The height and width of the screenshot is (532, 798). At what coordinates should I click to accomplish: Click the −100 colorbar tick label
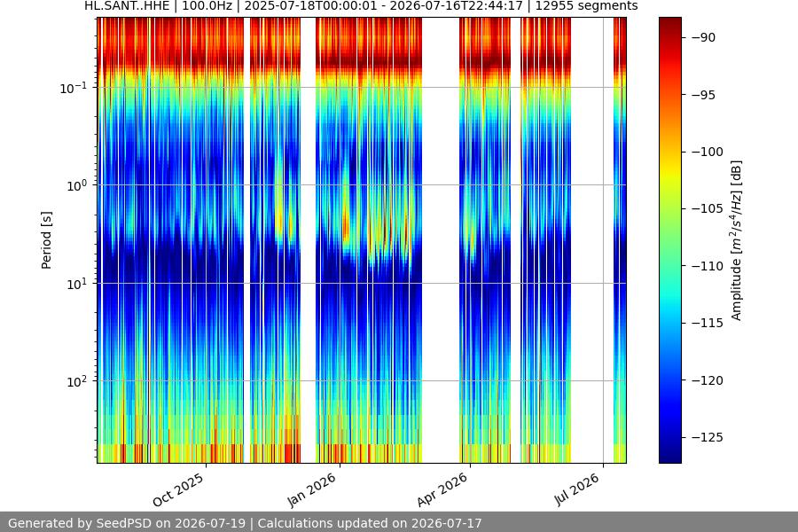pos(708,152)
